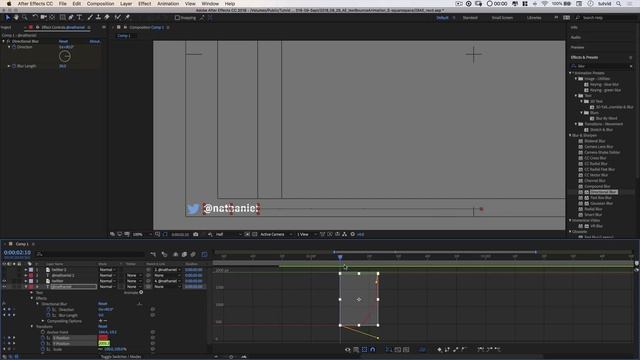Collapse the Directional Blur effect in Effect Controls

click(x=4, y=41)
